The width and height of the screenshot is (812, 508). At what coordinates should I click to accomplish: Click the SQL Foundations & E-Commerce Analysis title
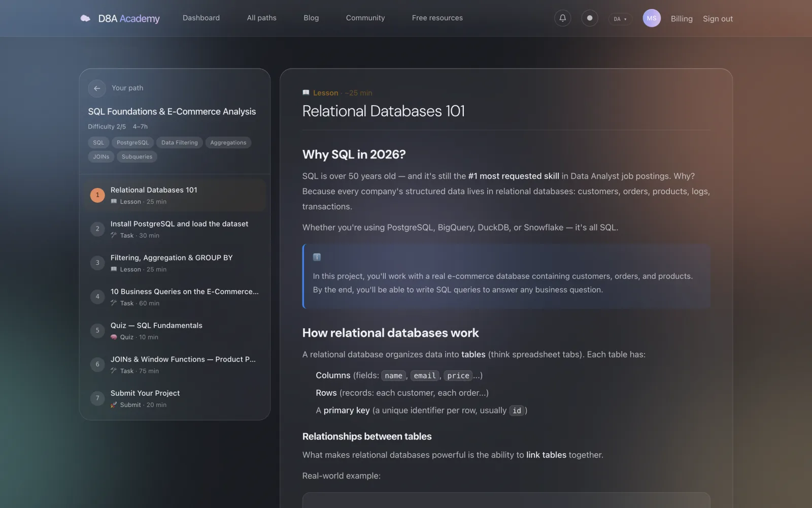point(172,111)
